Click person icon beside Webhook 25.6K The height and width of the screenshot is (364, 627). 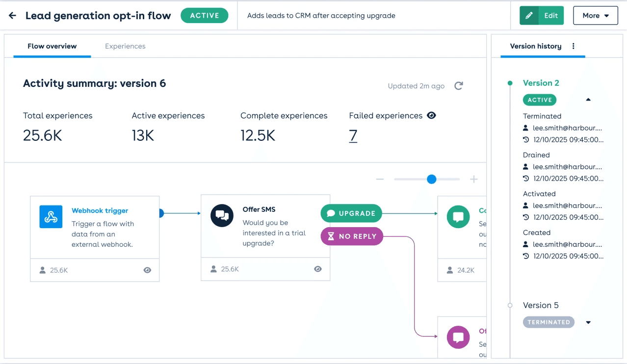[x=43, y=270]
